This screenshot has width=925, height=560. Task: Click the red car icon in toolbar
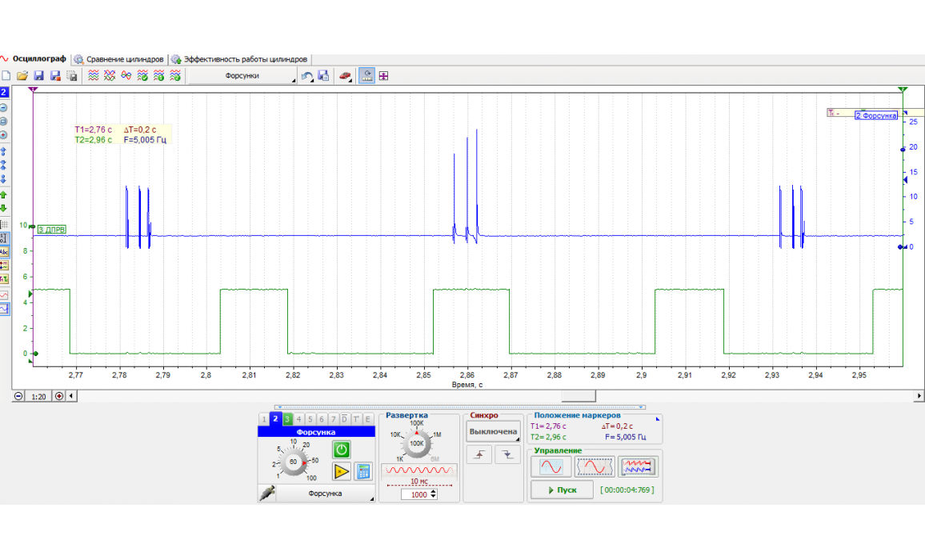coord(346,76)
